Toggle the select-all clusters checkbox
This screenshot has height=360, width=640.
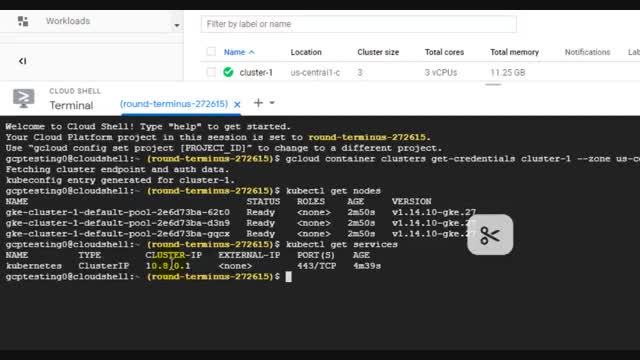click(211, 52)
